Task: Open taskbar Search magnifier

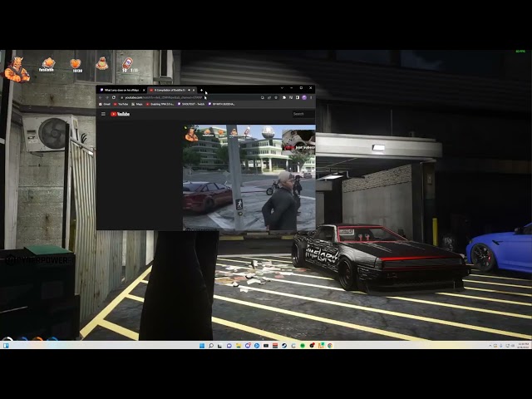Action: (x=211, y=346)
